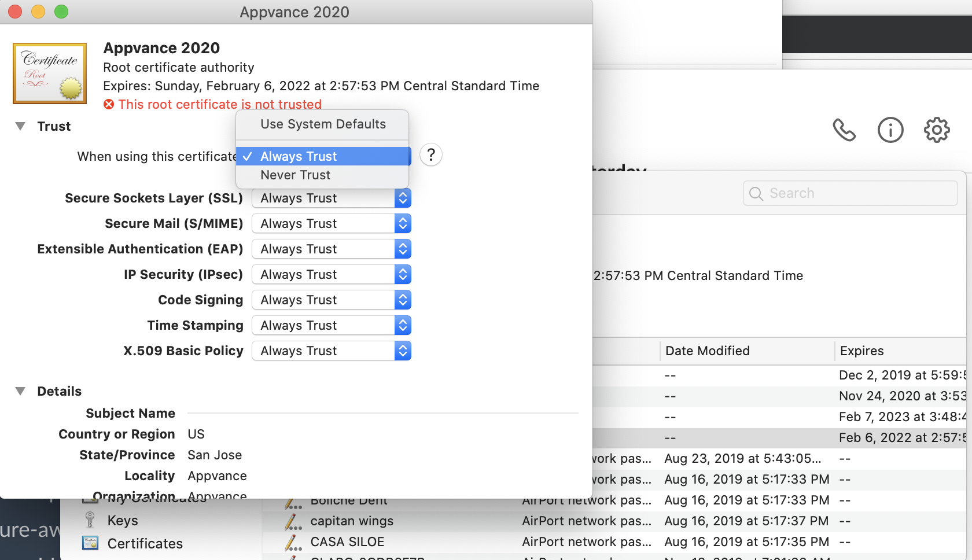The width and height of the screenshot is (972, 560).
Task: Select Always Trust in the popup menu
Action: click(322, 156)
